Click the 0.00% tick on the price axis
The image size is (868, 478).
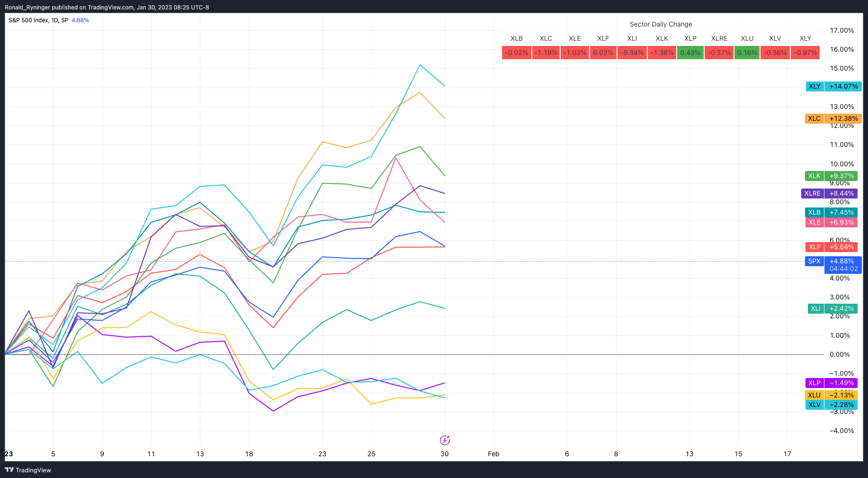tap(840, 354)
